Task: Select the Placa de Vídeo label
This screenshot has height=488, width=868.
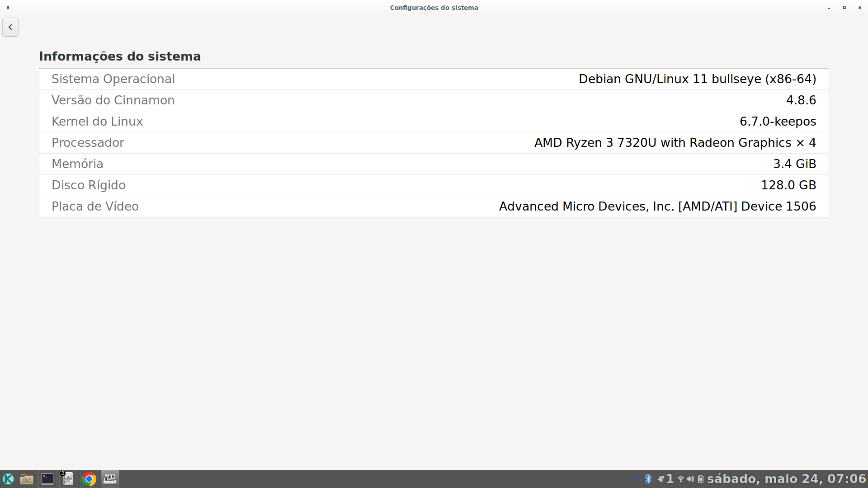Action: [x=95, y=206]
